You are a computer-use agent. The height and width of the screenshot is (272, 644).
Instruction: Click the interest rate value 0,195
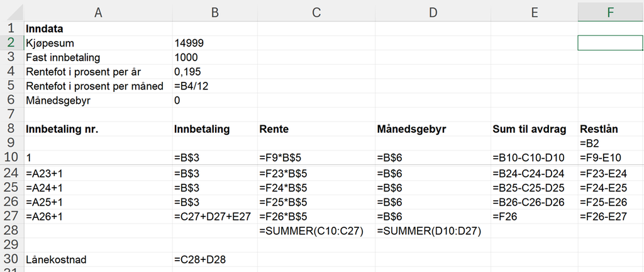pyautogui.click(x=214, y=72)
